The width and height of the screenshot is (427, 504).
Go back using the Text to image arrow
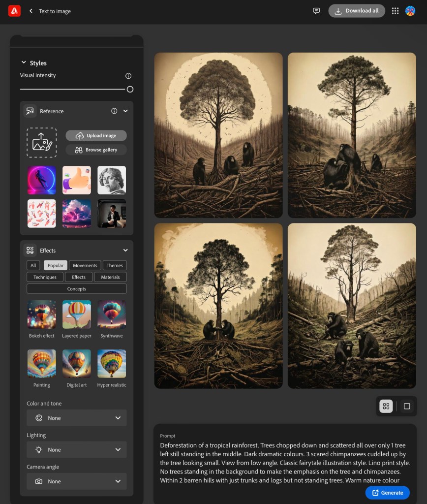[31, 11]
